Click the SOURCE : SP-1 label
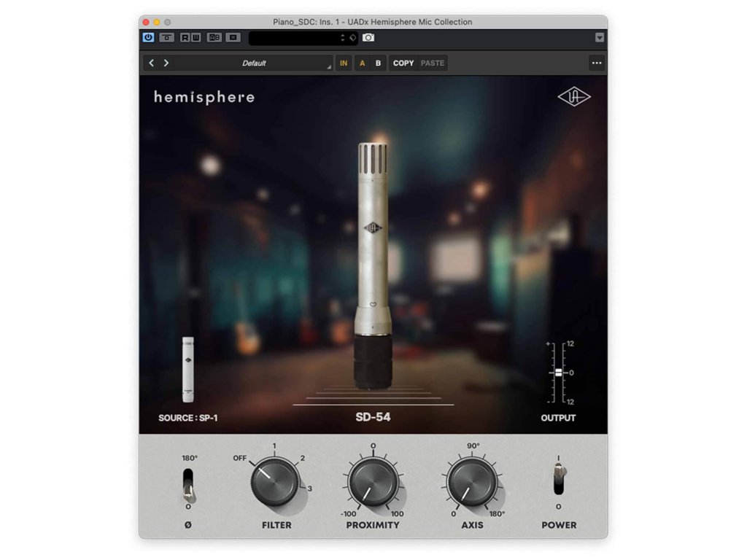The width and height of the screenshot is (747, 560). click(x=187, y=418)
